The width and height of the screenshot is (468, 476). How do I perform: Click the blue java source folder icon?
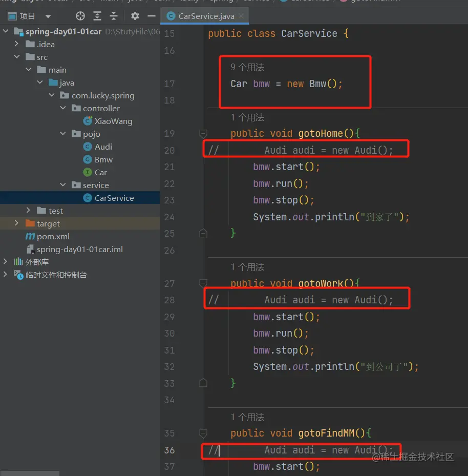click(x=53, y=82)
